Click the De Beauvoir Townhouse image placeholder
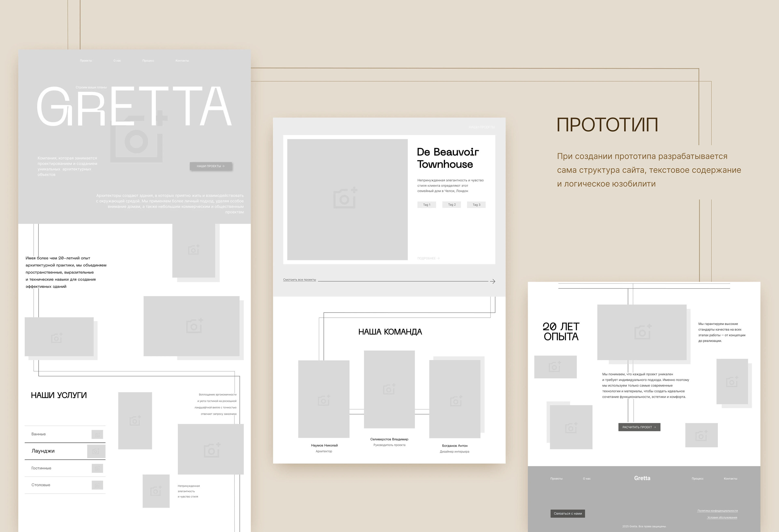779x532 pixels. pos(347,199)
